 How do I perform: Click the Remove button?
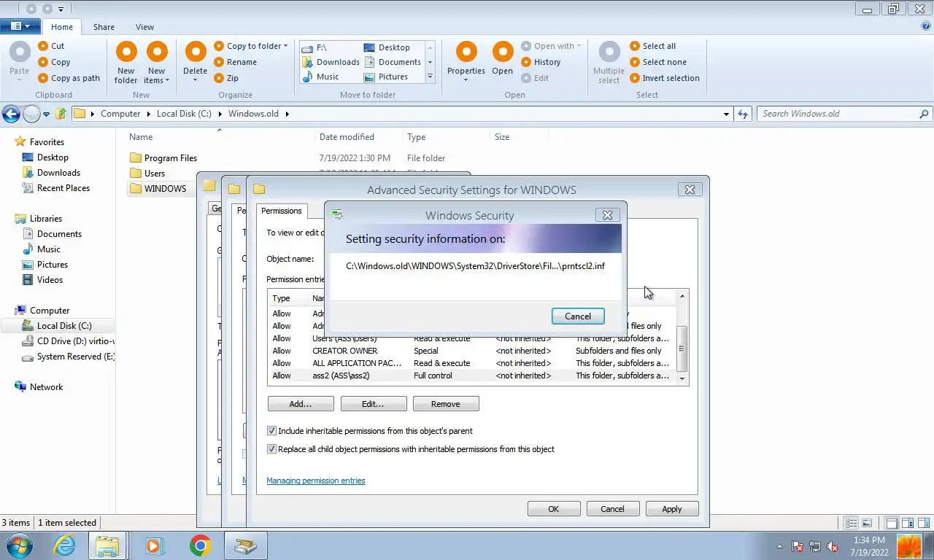point(446,404)
